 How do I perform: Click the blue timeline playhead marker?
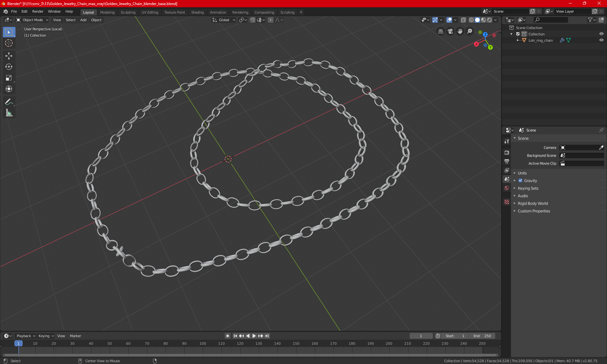click(x=18, y=343)
